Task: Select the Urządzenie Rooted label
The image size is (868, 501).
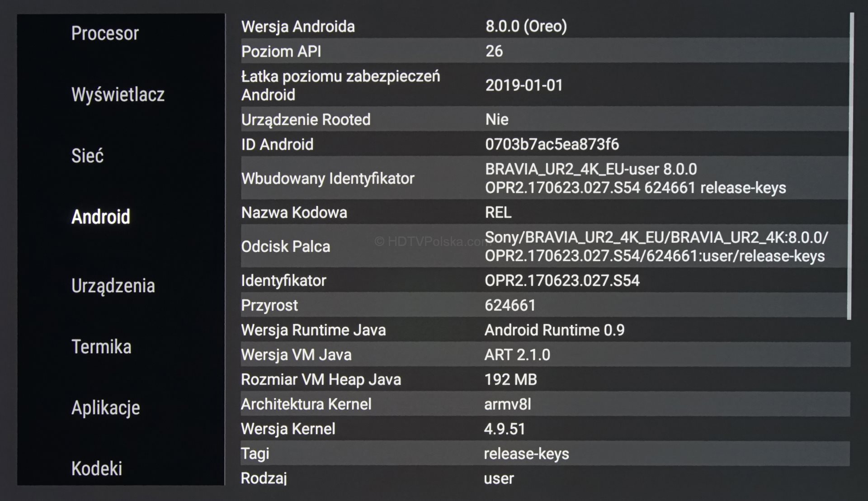Action: [306, 119]
